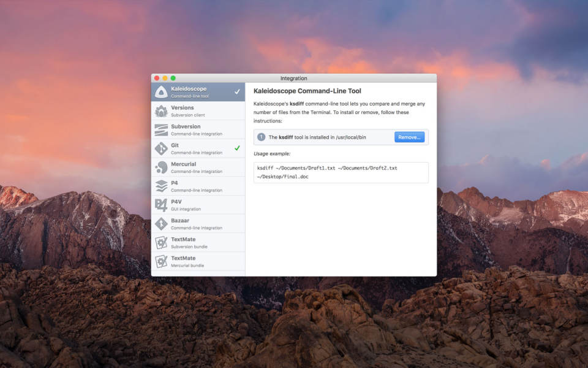Viewport: 588px width, 368px height.
Task: Click the Mercurial blob icon
Action: [x=161, y=167]
